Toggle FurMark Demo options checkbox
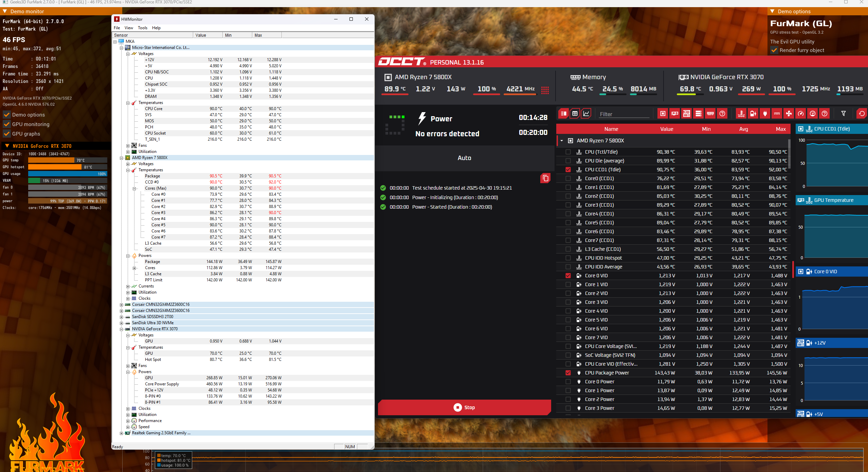The image size is (868, 472). 6,115
